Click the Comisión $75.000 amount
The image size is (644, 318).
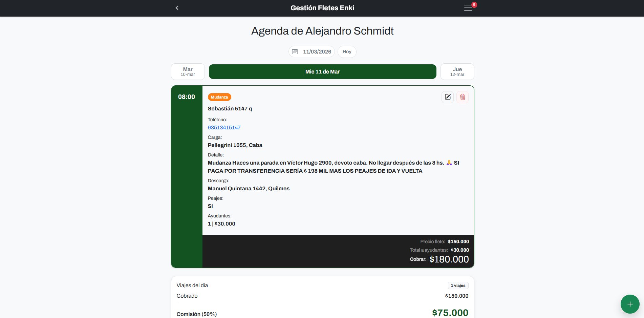click(x=450, y=313)
